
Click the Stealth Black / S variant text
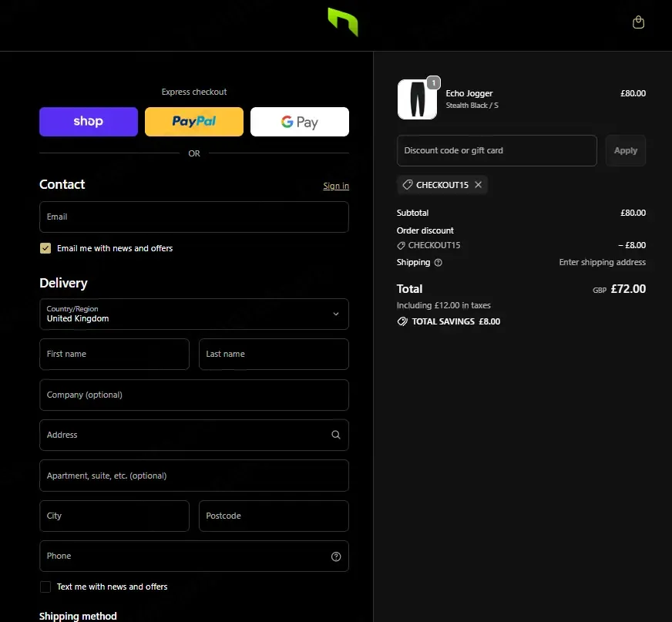[x=472, y=106]
